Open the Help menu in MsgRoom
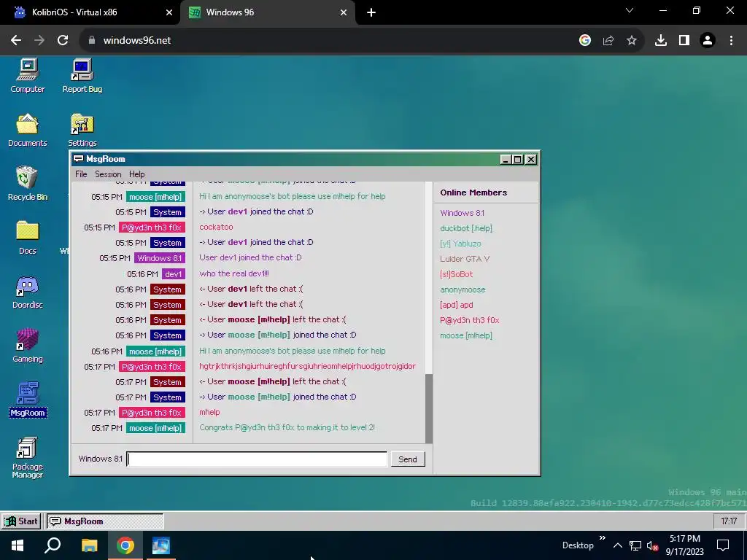Viewport: 747px width, 560px height. (136, 174)
